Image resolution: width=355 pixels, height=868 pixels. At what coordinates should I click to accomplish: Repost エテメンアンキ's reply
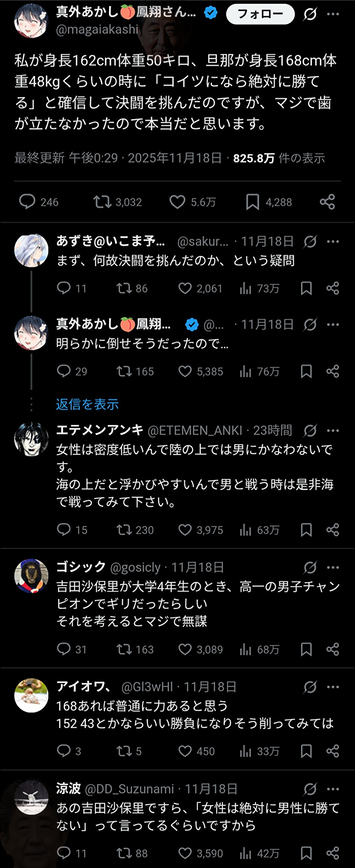pos(124,530)
